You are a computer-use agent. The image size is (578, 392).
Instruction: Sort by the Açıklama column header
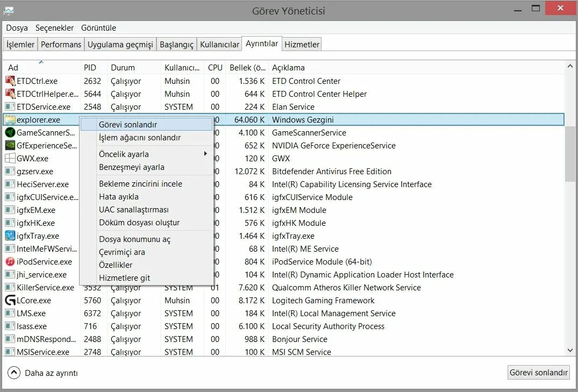click(416, 68)
